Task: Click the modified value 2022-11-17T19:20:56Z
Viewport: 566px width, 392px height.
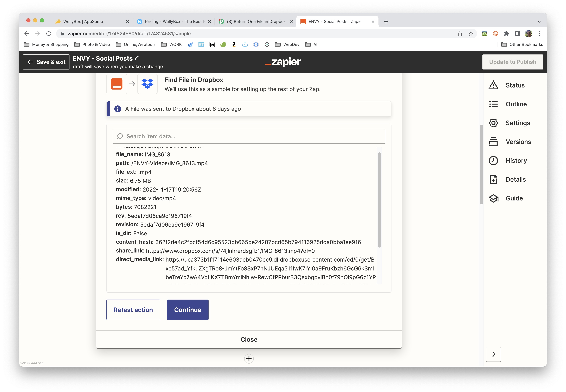Action: 172,190
